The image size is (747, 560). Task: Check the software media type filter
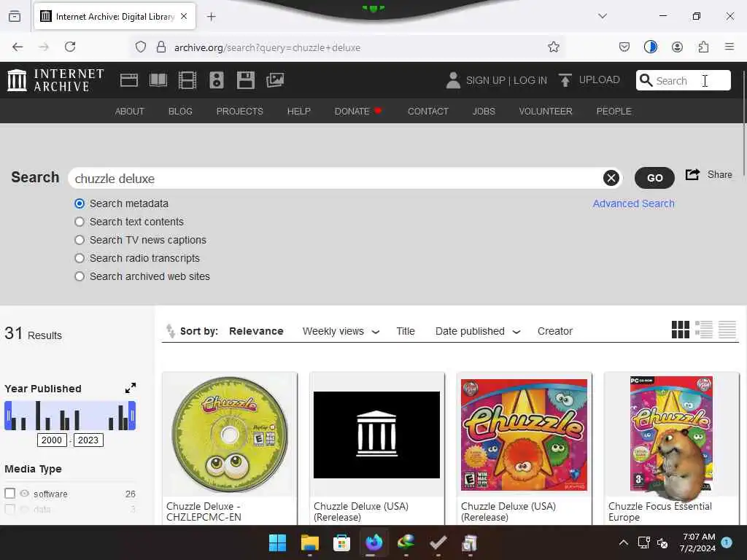[10, 494]
